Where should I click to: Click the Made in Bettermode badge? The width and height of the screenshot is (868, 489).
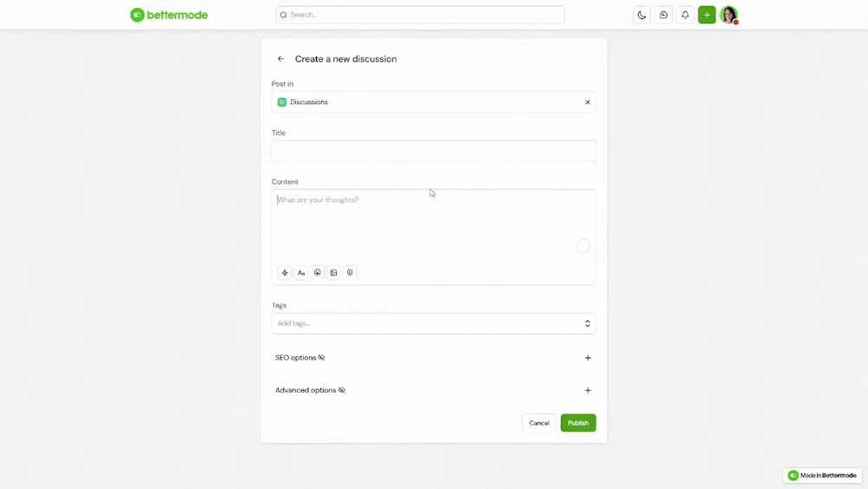click(822, 475)
